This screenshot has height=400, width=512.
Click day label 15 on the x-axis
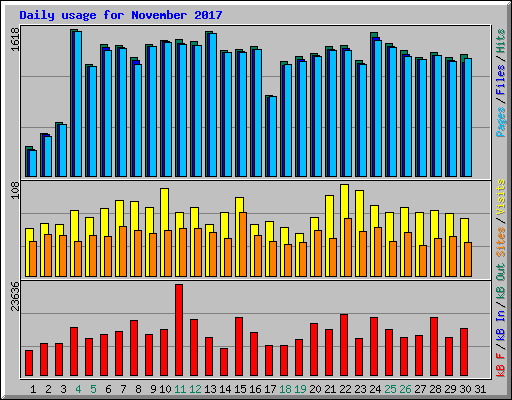coord(240,389)
